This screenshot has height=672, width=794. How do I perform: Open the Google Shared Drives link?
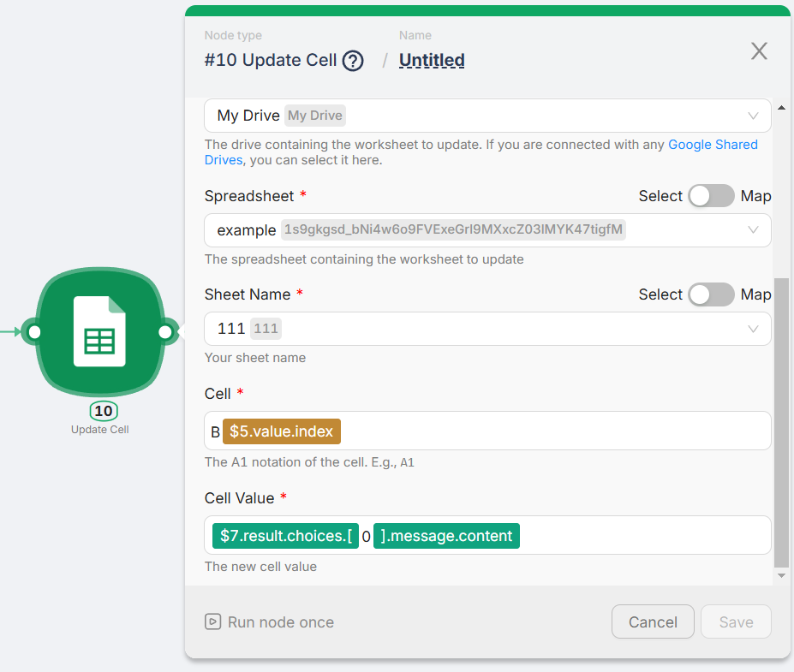pos(713,145)
